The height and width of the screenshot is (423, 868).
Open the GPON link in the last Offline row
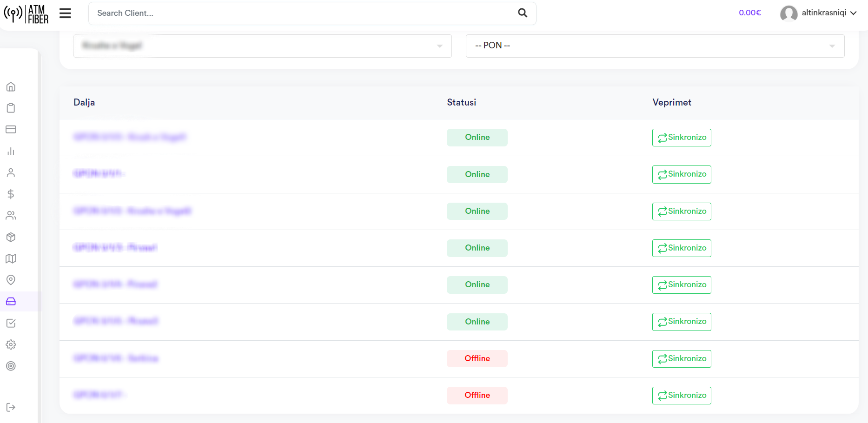click(99, 395)
